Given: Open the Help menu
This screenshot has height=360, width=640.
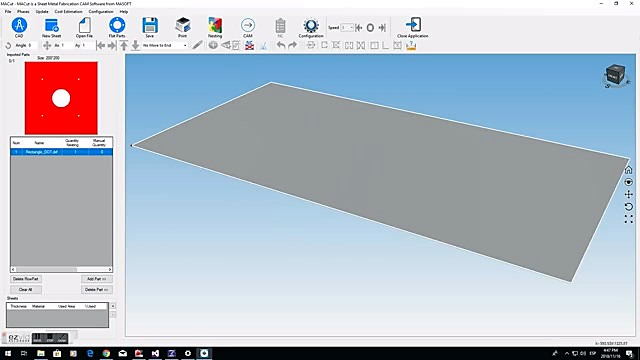Looking at the screenshot, I should 124,11.
